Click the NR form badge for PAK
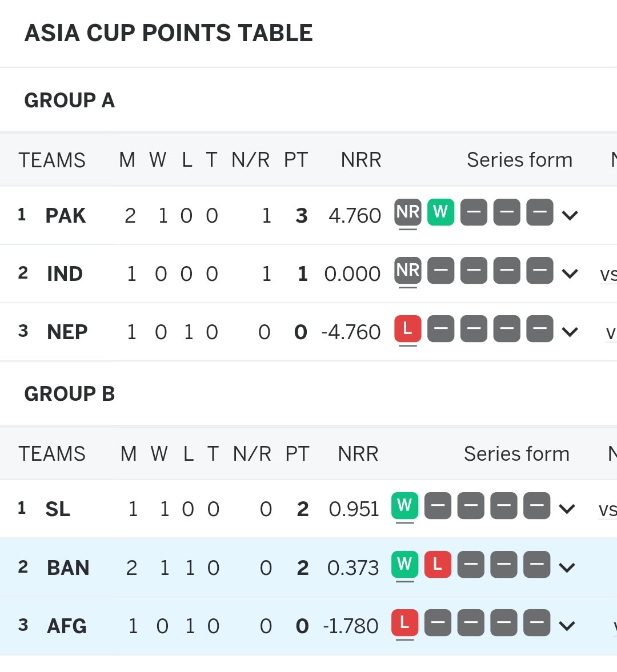This screenshot has width=617, height=672. click(408, 212)
